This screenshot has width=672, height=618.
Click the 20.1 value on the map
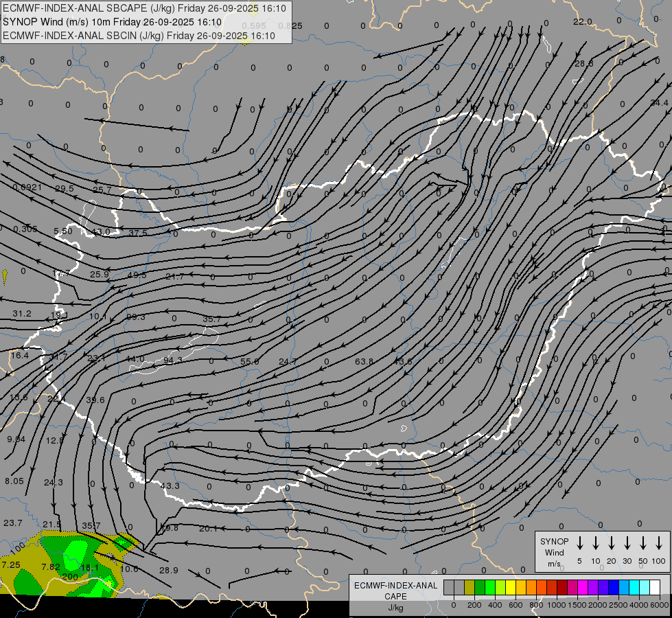[x=208, y=528]
